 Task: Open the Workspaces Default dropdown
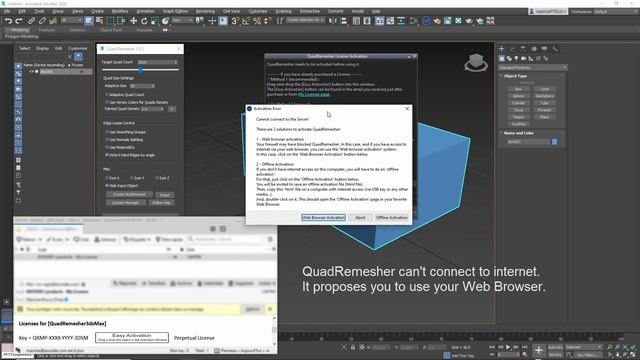pyautogui.click(x=616, y=11)
